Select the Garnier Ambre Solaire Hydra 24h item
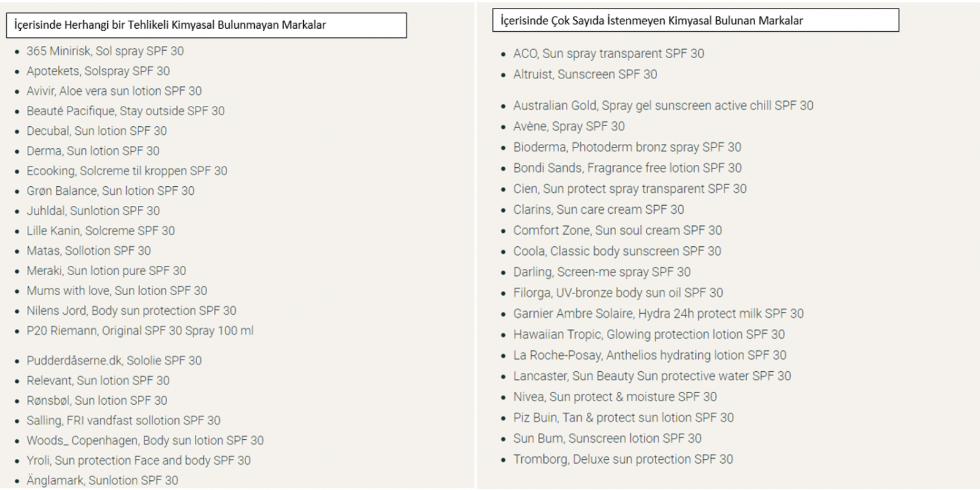Viewport: 980px width, 490px height. tap(658, 314)
